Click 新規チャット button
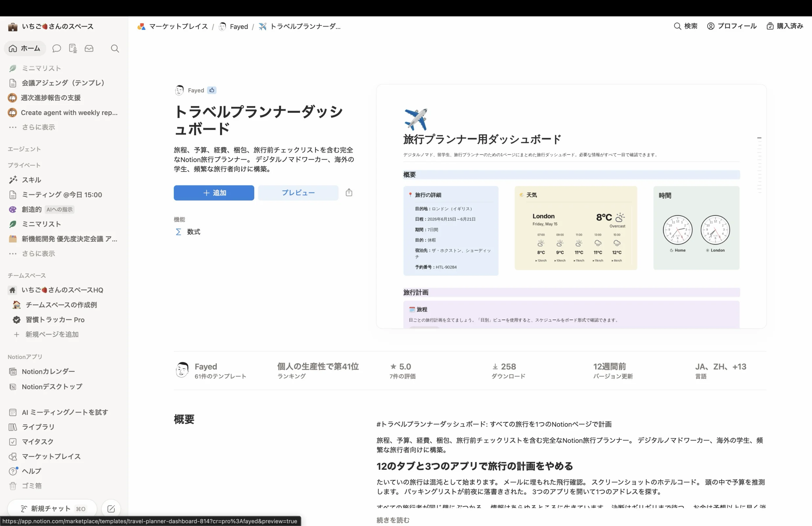Image resolution: width=812 pixels, height=526 pixels. [x=52, y=509]
